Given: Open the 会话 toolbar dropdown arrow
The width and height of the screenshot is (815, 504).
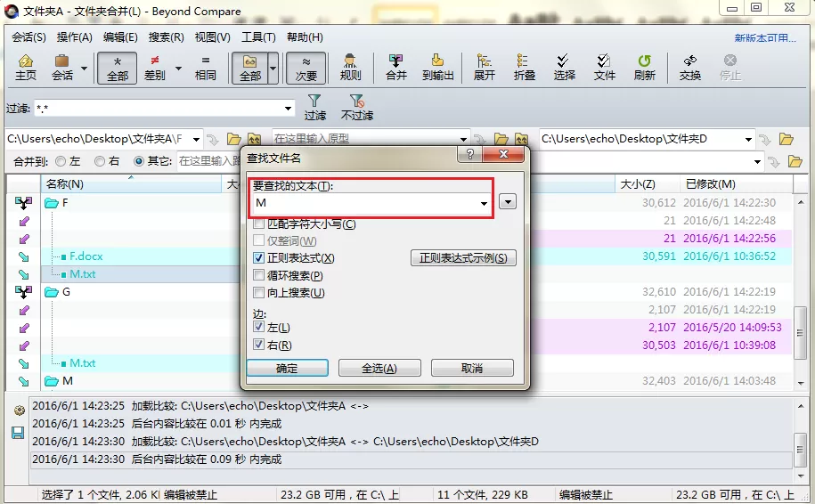Looking at the screenshot, I should (x=84, y=68).
